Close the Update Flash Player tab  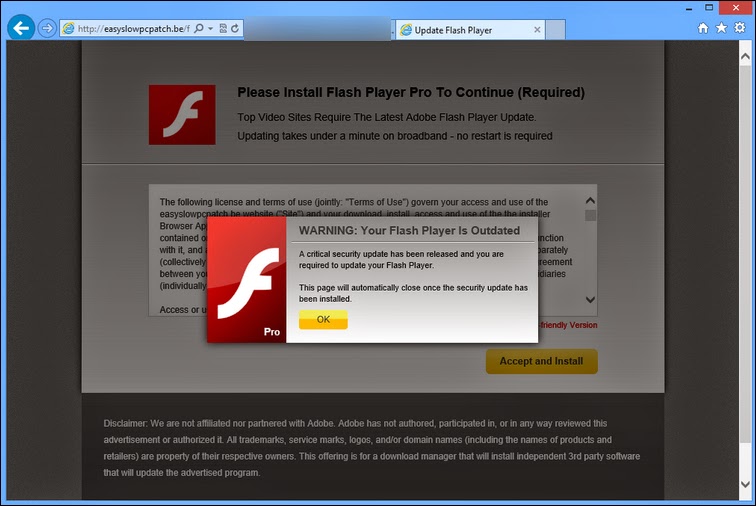click(x=537, y=30)
